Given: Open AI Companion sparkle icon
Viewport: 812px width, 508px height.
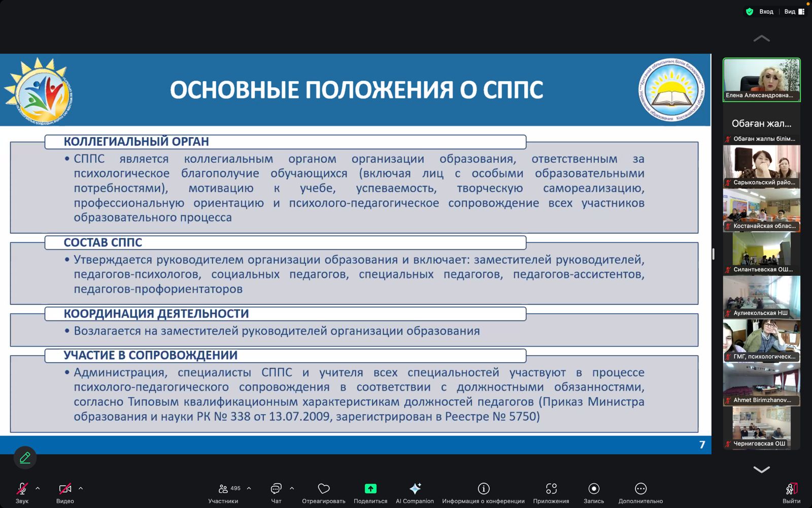Looking at the screenshot, I should click(415, 489).
